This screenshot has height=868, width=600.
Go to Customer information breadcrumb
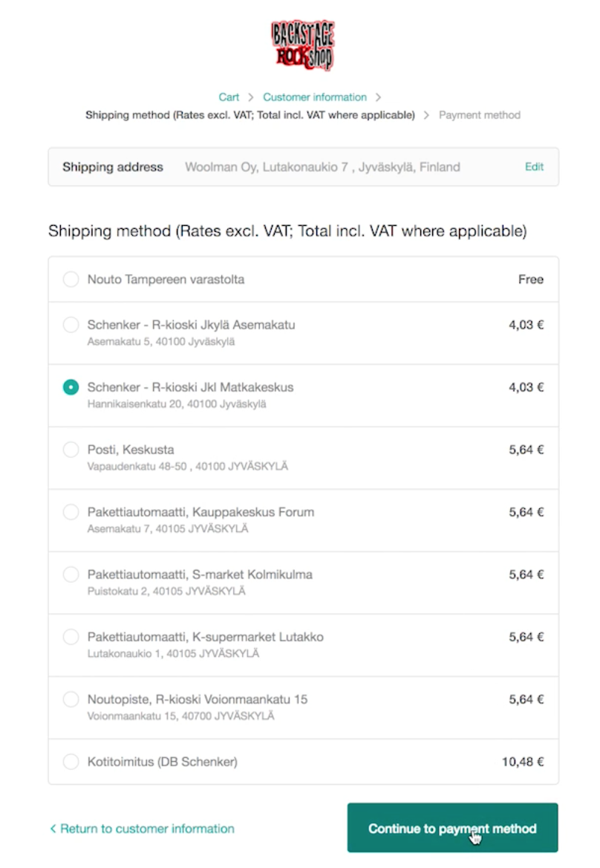315,97
